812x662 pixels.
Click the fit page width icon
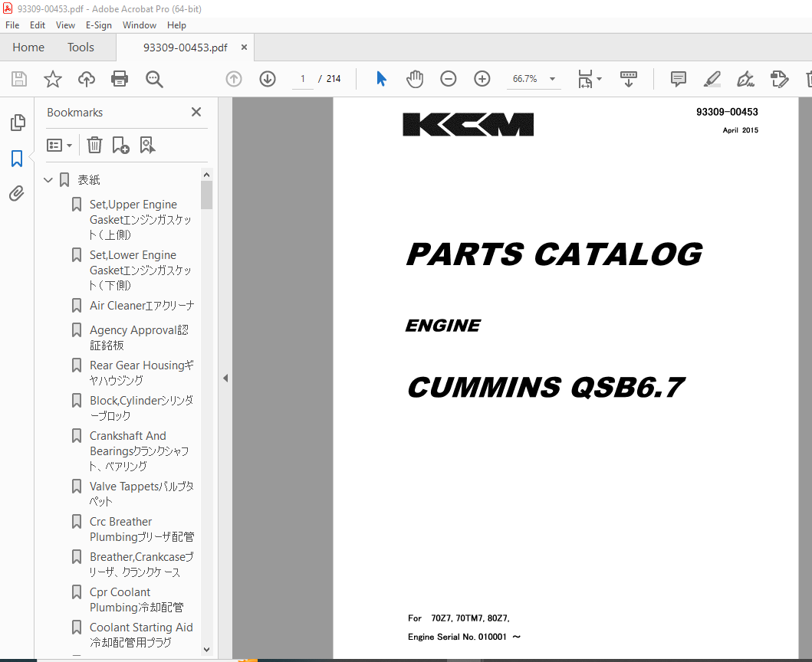pos(585,79)
